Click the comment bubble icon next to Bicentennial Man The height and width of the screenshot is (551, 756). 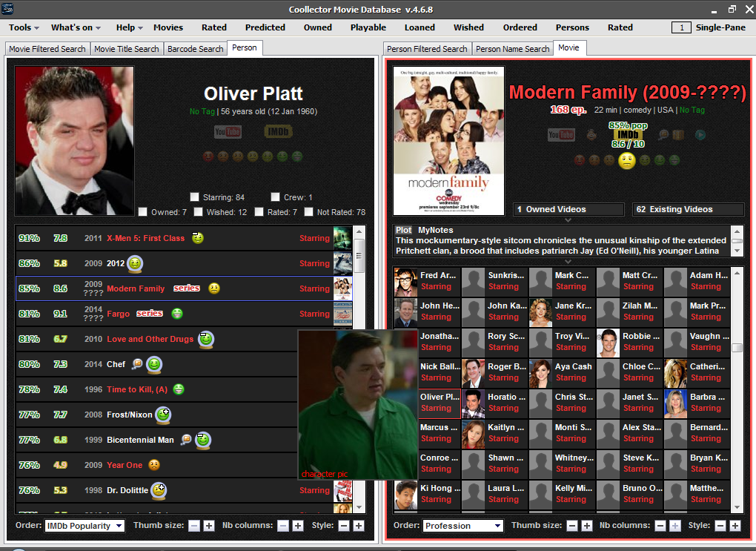click(186, 440)
